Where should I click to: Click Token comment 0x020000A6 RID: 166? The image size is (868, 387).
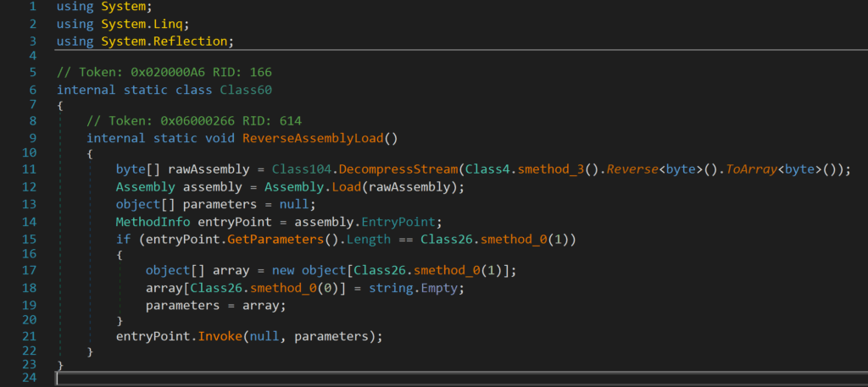pos(164,73)
